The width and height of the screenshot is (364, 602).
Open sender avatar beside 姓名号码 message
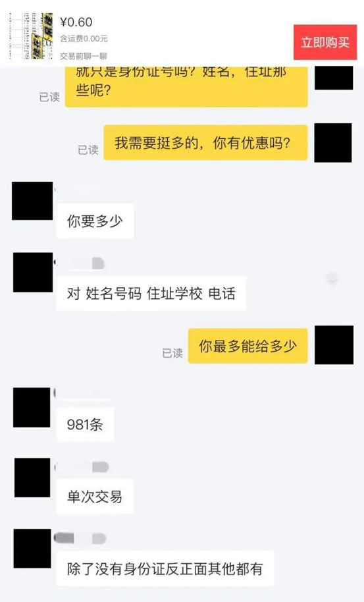point(33,272)
